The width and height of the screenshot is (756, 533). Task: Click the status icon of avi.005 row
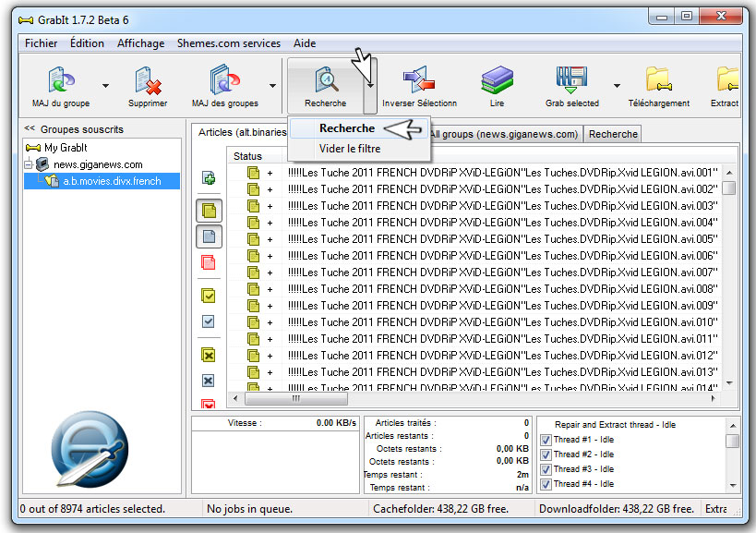[254, 239]
